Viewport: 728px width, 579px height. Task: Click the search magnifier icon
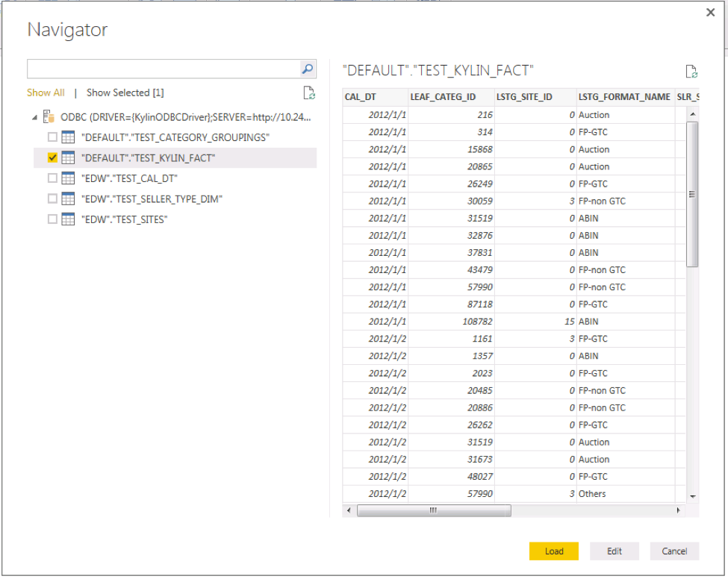(x=307, y=69)
